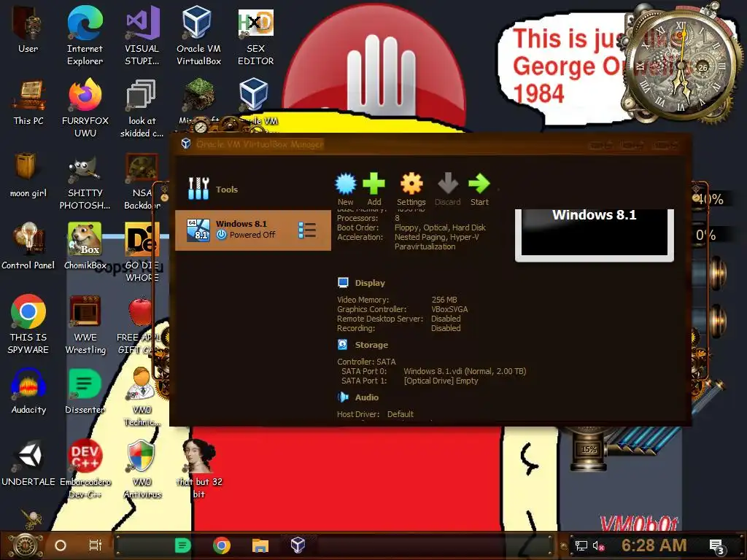Open FURRYFOX UWU Firefox desktop icon
This screenshot has width=747, height=560.
(85, 108)
